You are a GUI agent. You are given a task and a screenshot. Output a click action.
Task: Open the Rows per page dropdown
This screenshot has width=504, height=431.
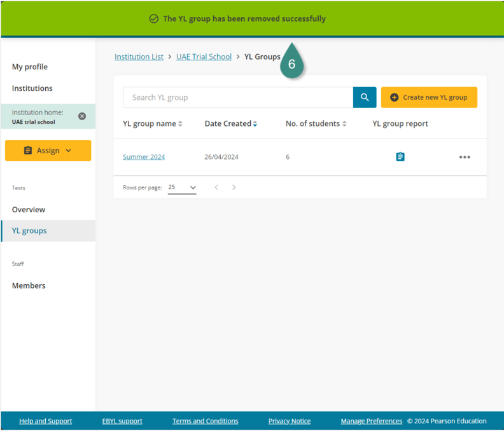point(182,188)
